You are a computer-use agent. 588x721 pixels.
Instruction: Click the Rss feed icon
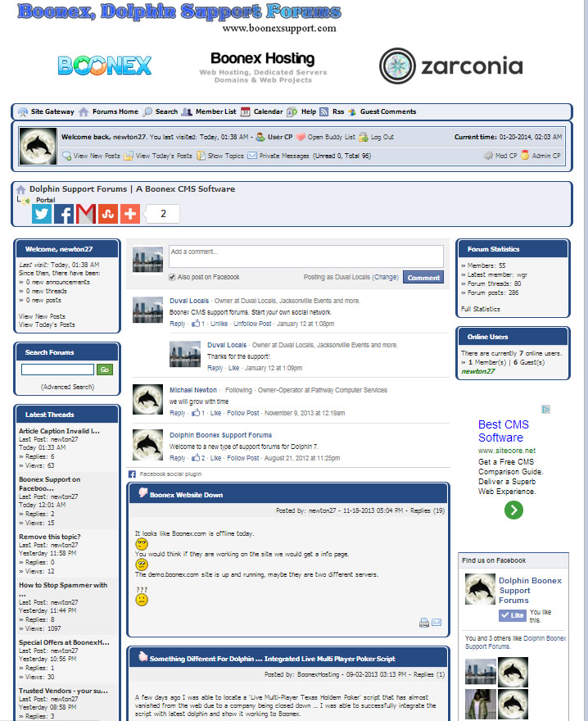tap(324, 111)
